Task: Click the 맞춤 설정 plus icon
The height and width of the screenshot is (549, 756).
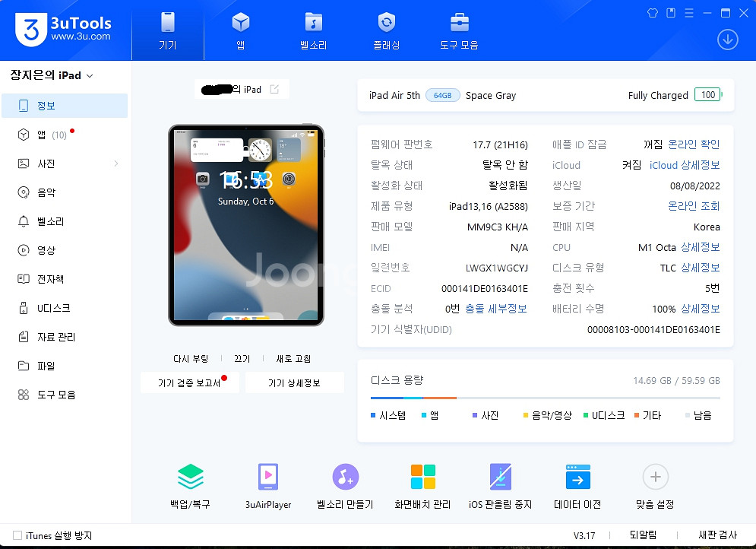Action: coord(655,477)
